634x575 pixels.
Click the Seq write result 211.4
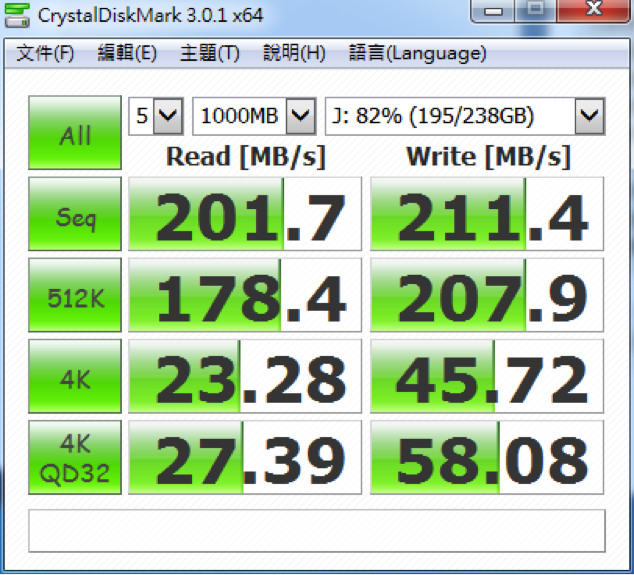coord(487,214)
